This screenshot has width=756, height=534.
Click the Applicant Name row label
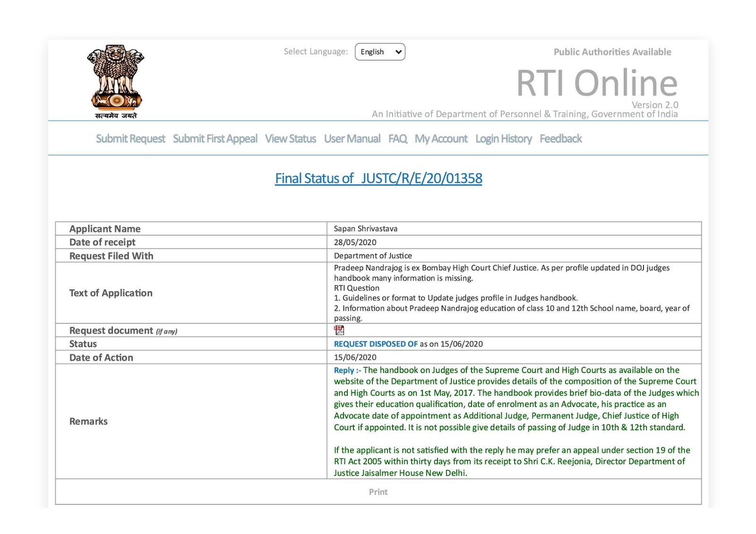[105, 229]
